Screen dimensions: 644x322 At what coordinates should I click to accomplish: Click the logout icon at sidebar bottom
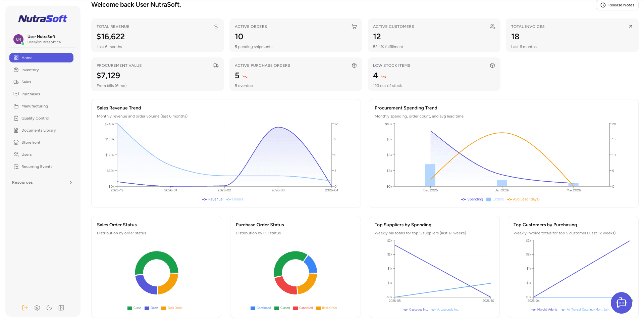tap(25, 308)
